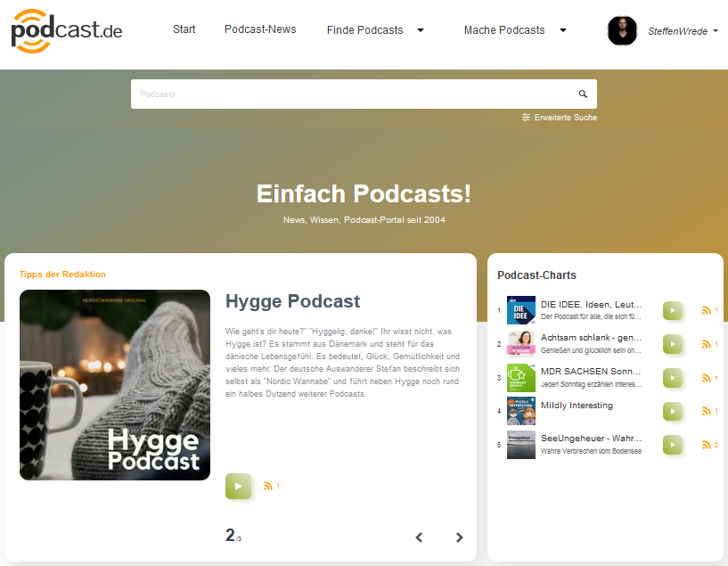728x566 pixels.
Task: Click the Einfach Podcasts! headline
Action: point(364,193)
